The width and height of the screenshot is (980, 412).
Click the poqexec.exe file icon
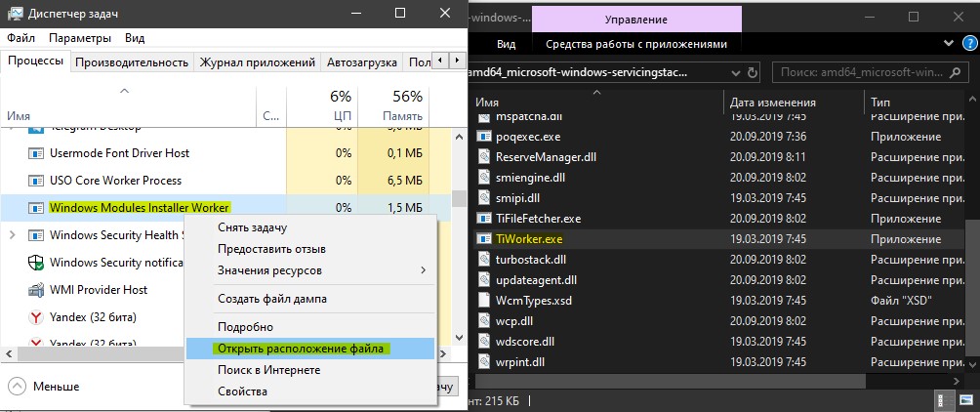(x=484, y=137)
